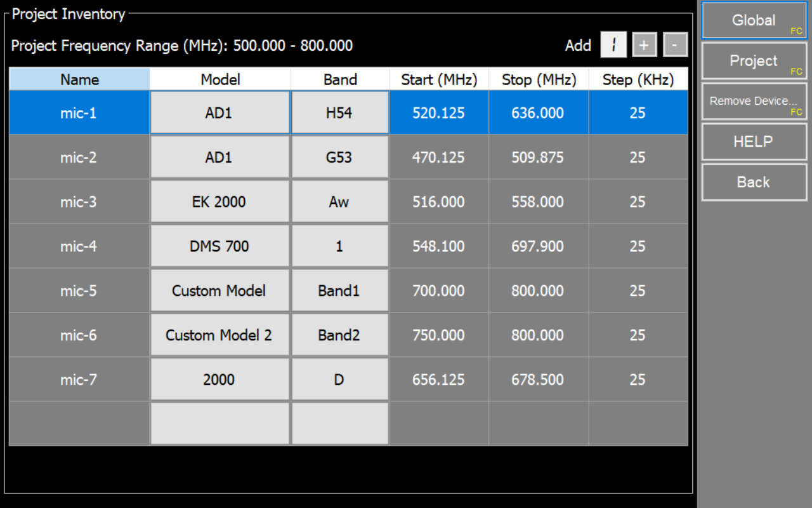Click the Project Frequency Range text
The width and height of the screenshot is (812, 508).
tap(182, 46)
